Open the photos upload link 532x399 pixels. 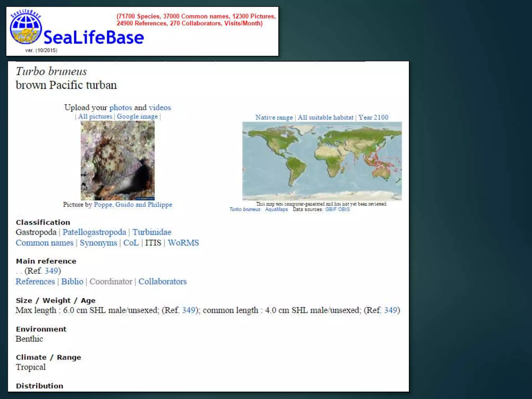tap(121, 108)
